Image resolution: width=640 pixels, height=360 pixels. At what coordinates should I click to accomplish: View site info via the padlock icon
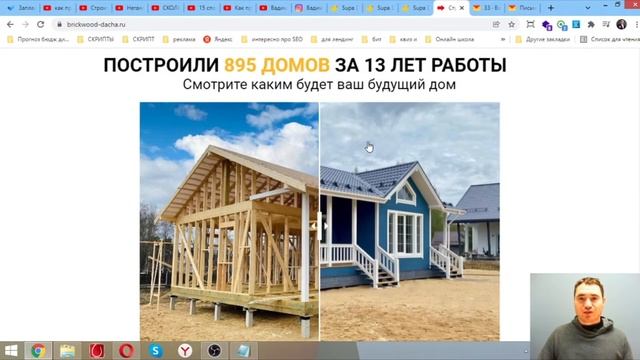59,24
